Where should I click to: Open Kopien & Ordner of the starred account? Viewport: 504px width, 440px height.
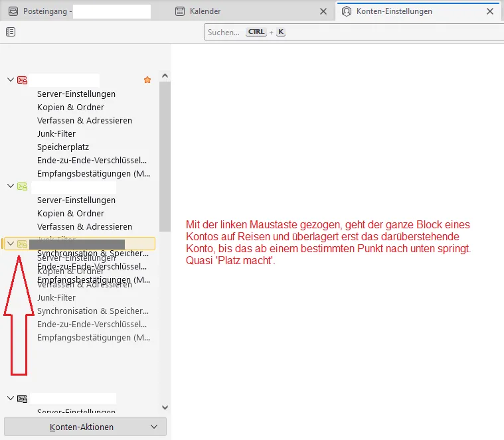[70, 107]
